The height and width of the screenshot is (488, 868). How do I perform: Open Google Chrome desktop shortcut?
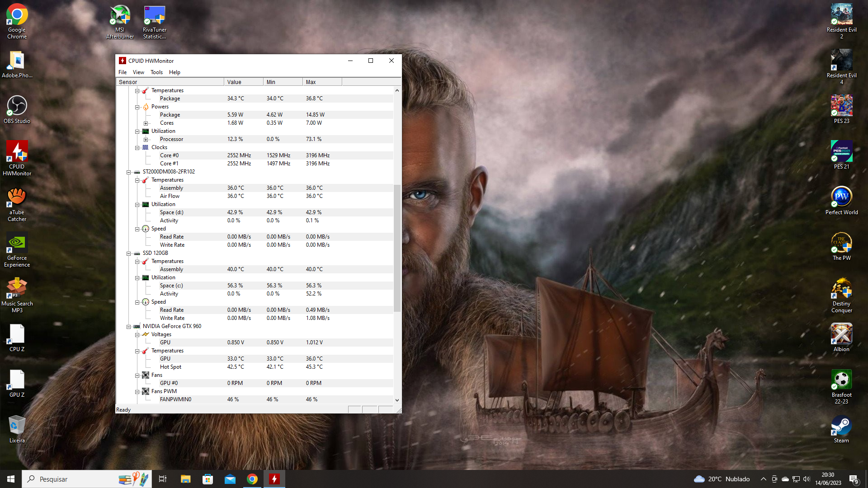point(17,21)
